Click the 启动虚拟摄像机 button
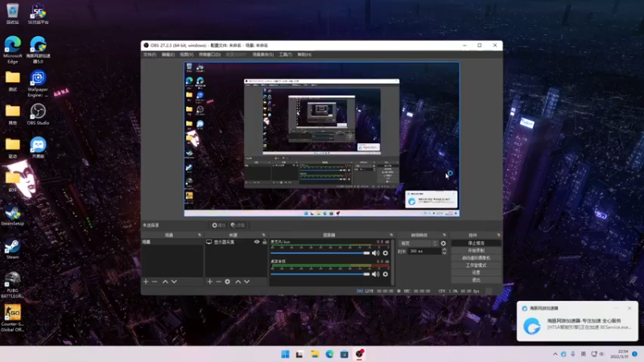 [x=476, y=257]
